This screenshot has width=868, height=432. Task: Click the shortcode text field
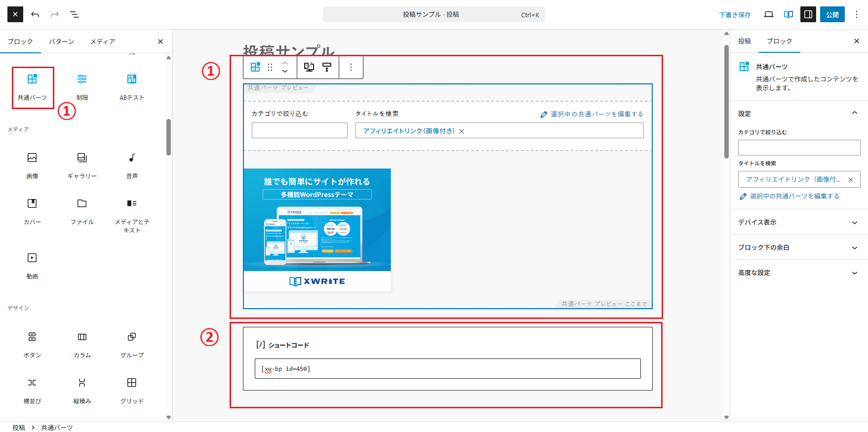point(447,369)
